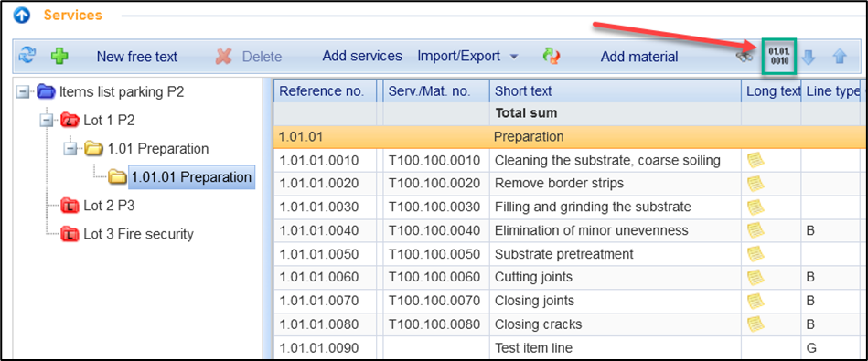
Task: Click the green-orange recalculate arrows icon
Action: [x=552, y=56]
